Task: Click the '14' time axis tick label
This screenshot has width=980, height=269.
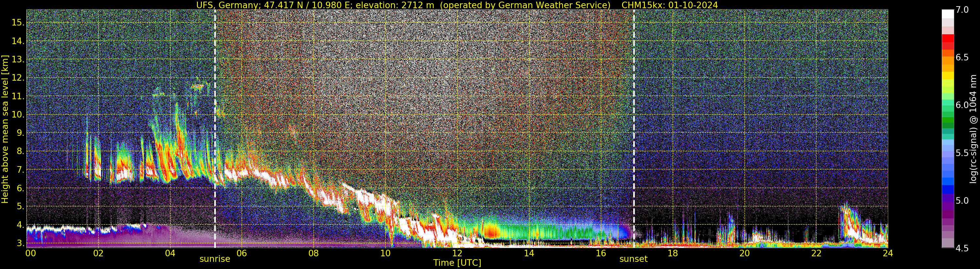Action: click(x=529, y=253)
